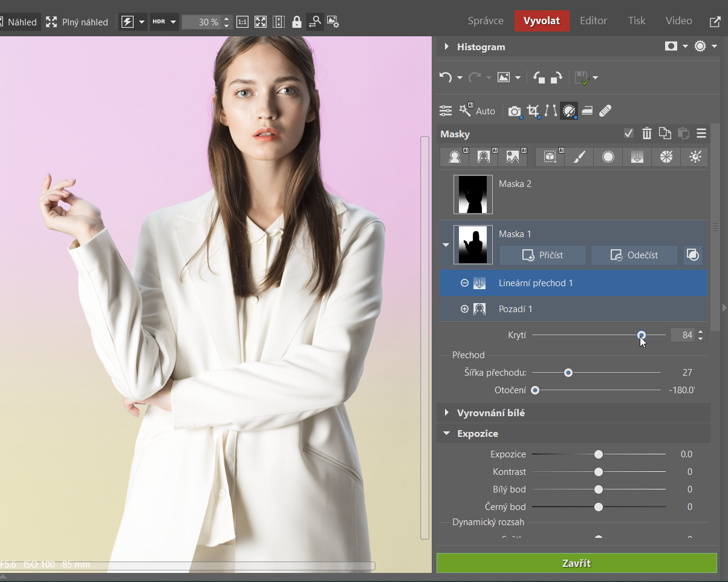Open the Crop tool
Viewport: 728px width, 582px height.
click(533, 111)
